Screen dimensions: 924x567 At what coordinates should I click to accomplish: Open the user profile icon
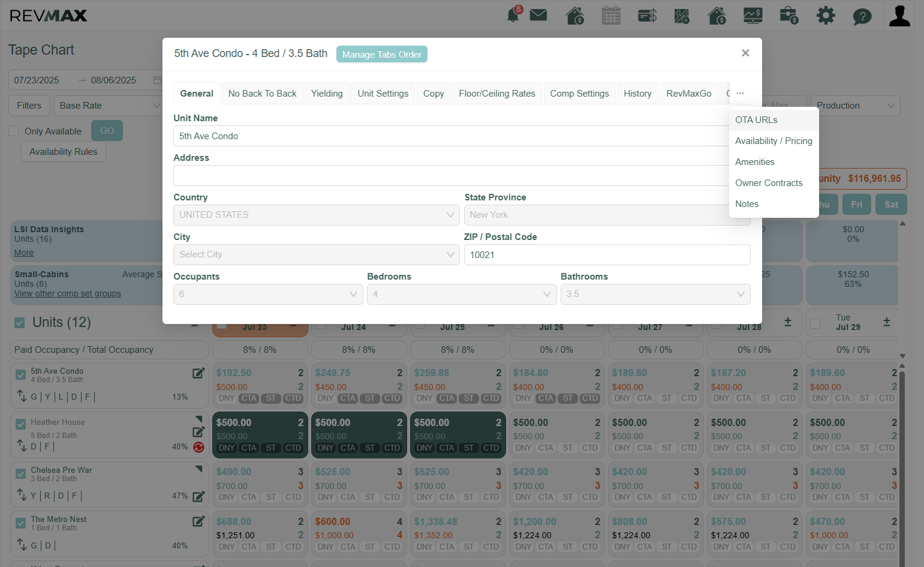(899, 16)
